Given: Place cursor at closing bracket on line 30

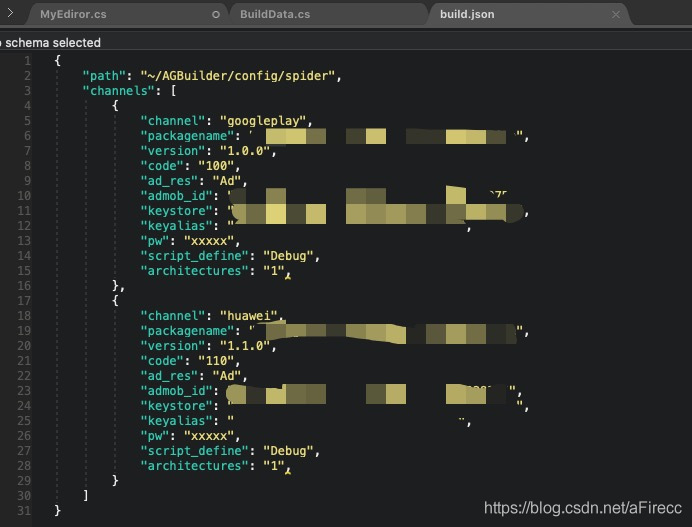Looking at the screenshot, I should pyautogui.click(x=86, y=496).
